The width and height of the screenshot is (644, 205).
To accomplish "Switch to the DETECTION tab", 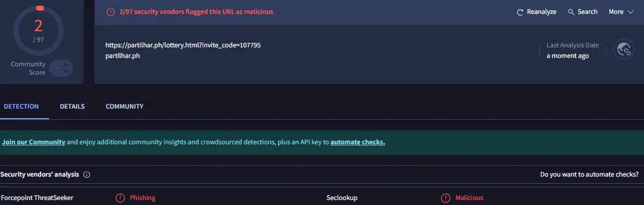I will coord(21,106).
